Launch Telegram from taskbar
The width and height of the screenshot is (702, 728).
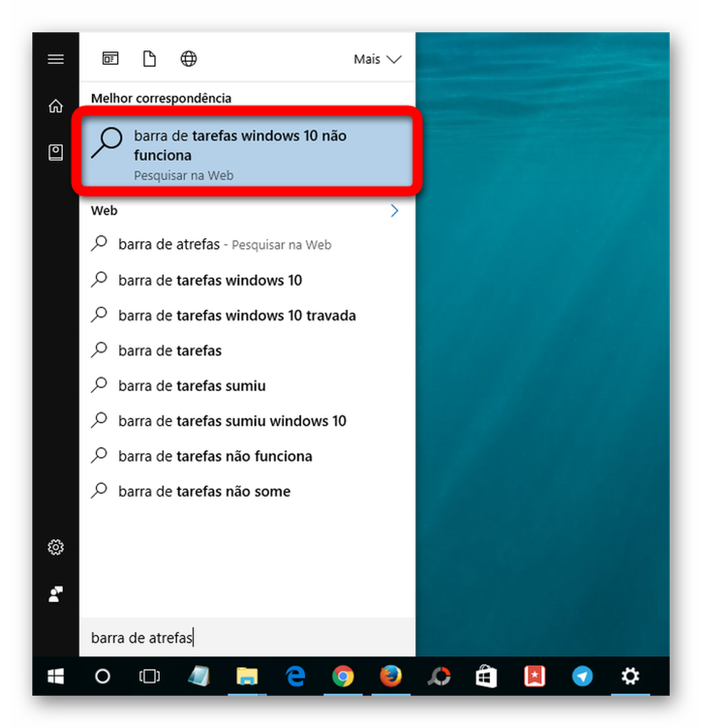(582, 677)
